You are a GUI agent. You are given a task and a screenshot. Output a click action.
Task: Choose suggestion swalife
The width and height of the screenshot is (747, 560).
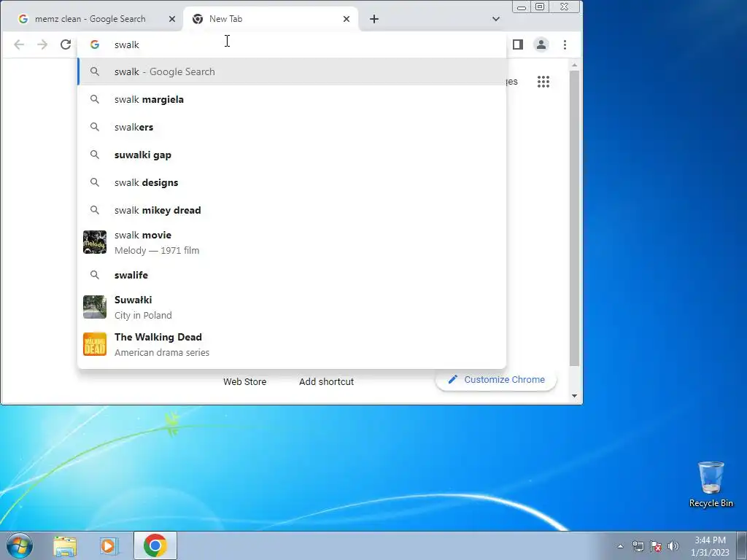(292, 275)
